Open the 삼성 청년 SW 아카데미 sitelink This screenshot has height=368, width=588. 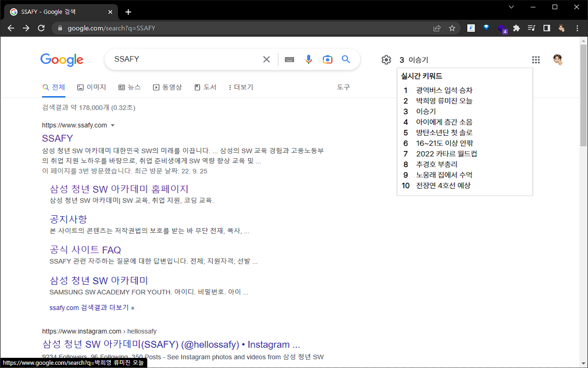[99, 281]
